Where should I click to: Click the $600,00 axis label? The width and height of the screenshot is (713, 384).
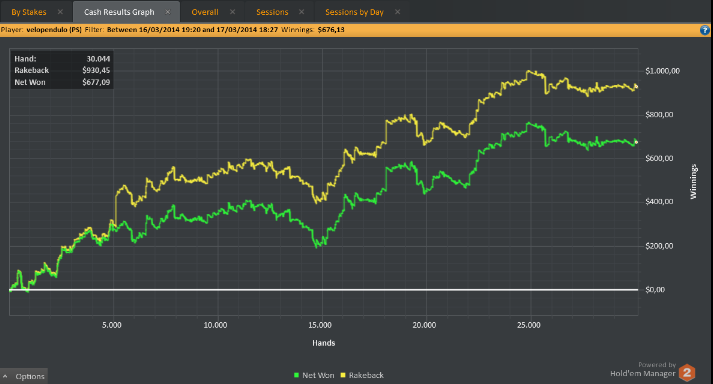coord(659,158)
